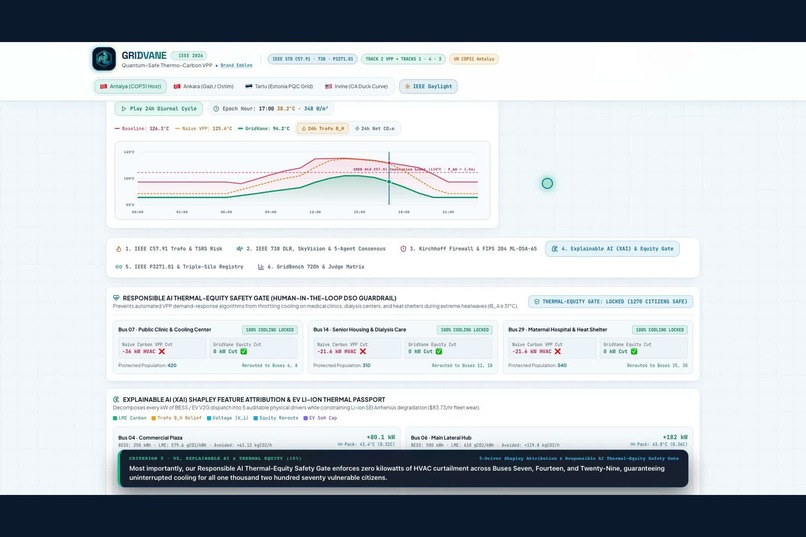
Task: Click the Track 2 VPP + Tracks badge
Action: [404, 59]
